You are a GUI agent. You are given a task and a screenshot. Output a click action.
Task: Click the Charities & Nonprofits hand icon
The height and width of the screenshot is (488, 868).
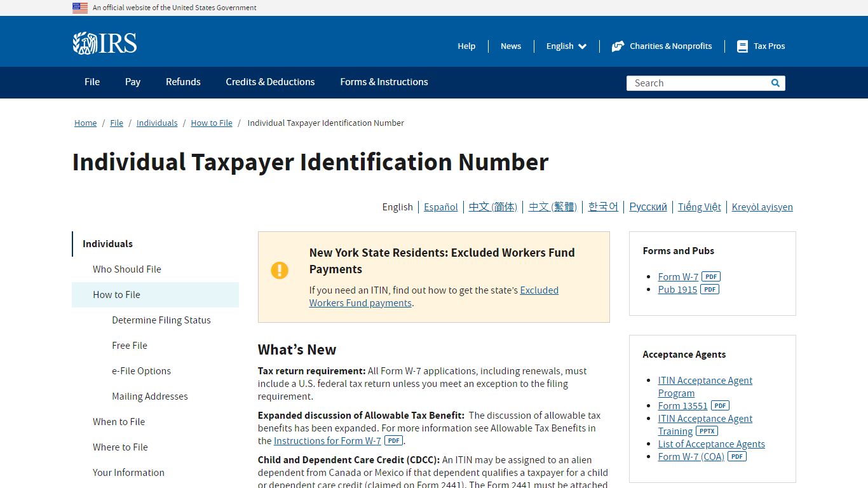618,46
